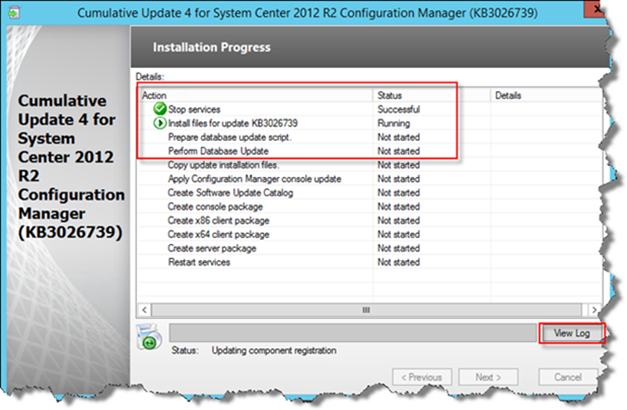Click the left arrow of the horizontal scrollbar
Image resolution: width=627 pixels, height=410 pixels.
coord(144,310)
